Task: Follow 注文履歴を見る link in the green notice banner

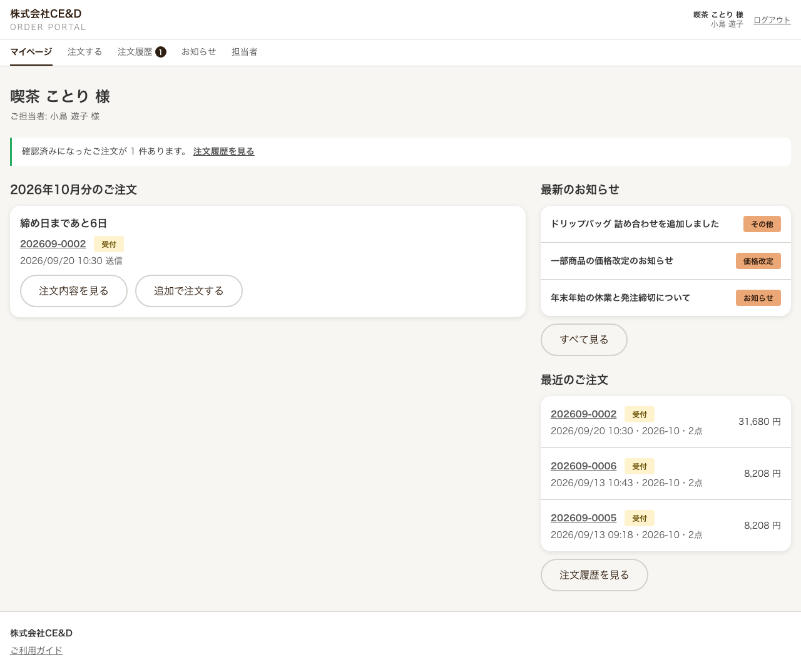Action: click(224, 151)
